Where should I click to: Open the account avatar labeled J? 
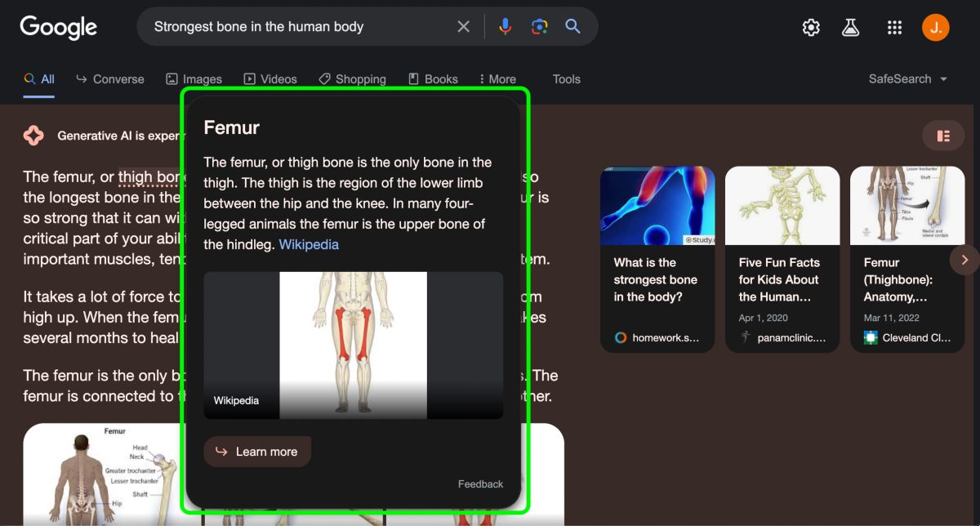tap(936, 28)
